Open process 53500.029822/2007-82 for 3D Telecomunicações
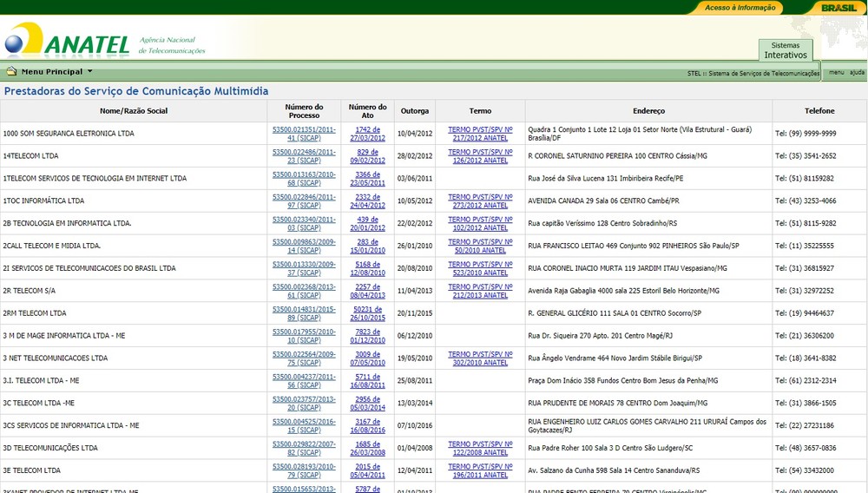The width and height of the screenshot is (868, 493). 304,448
